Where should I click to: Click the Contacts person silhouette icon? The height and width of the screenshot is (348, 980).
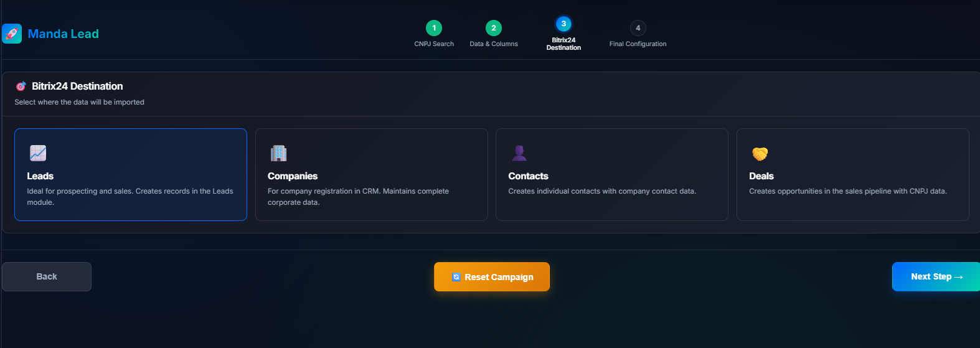point(519,153)
